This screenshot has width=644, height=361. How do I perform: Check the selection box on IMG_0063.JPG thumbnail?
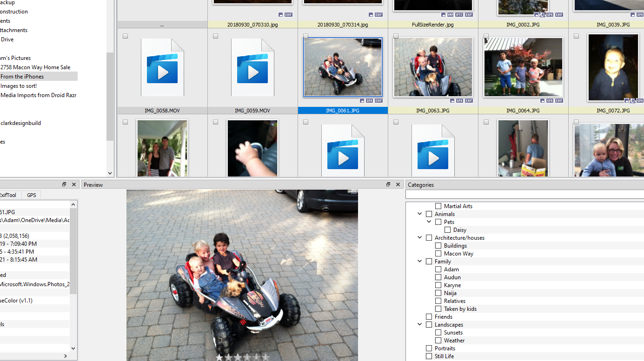(396, 36)
